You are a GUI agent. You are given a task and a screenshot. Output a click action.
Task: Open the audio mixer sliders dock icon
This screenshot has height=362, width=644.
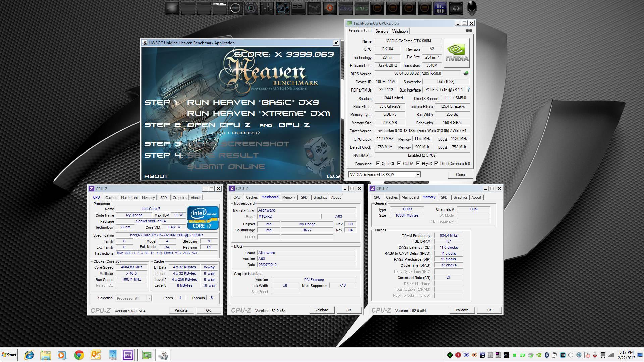tap(267, 8)
